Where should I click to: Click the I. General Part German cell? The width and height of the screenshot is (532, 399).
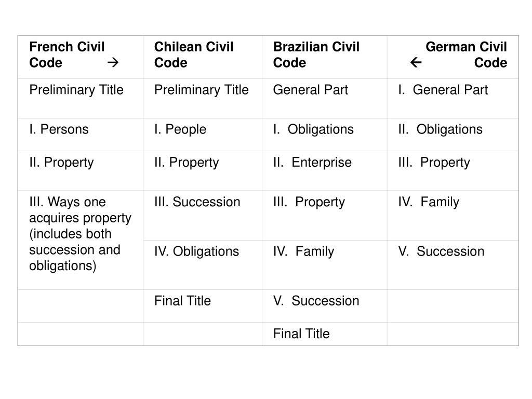453,98
